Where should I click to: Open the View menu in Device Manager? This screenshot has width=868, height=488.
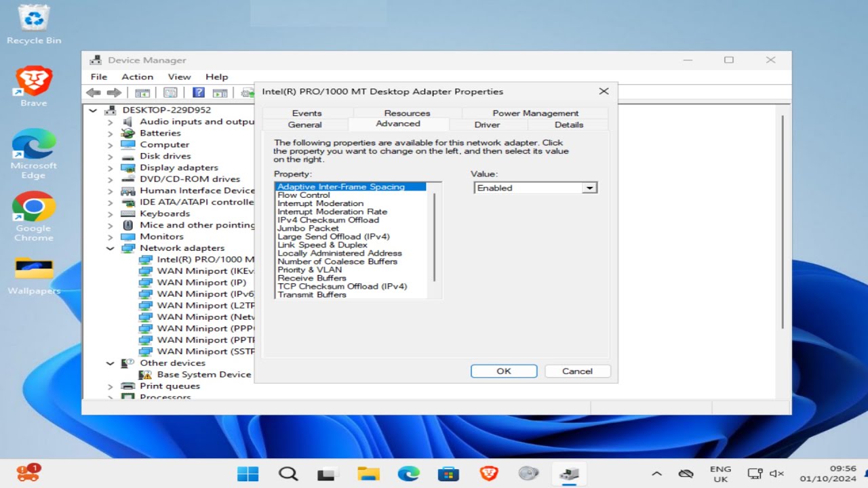click(x=180, y=77)
